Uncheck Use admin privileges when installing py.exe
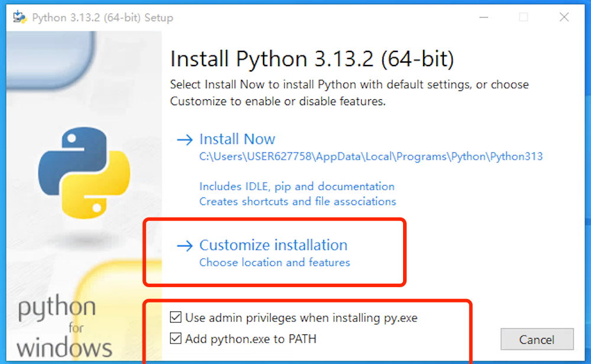591x364 pixels. (176, 317)
